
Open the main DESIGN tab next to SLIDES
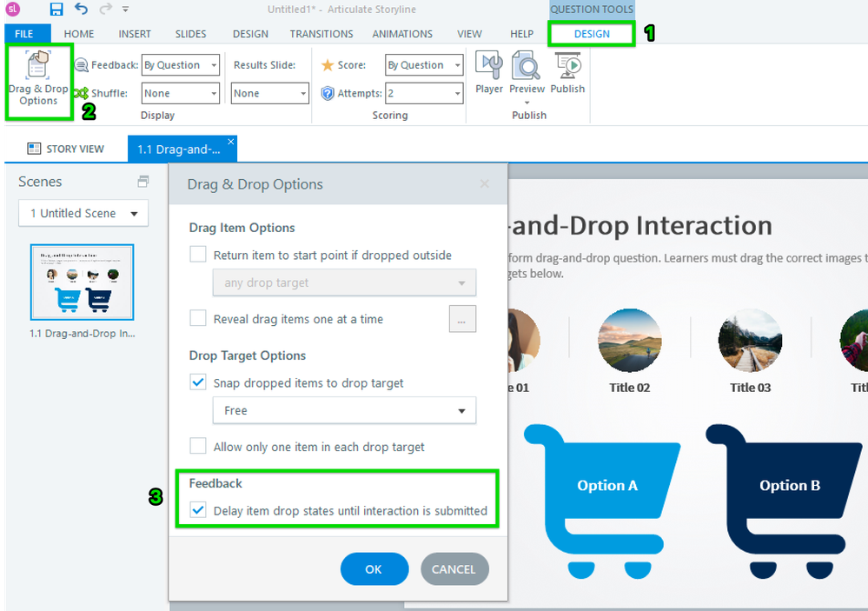250,34
